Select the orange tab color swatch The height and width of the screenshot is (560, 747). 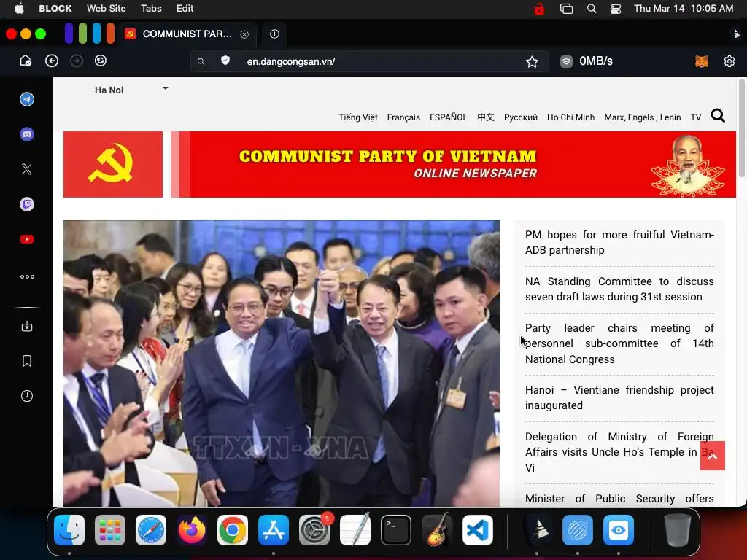tap(111, 34)
